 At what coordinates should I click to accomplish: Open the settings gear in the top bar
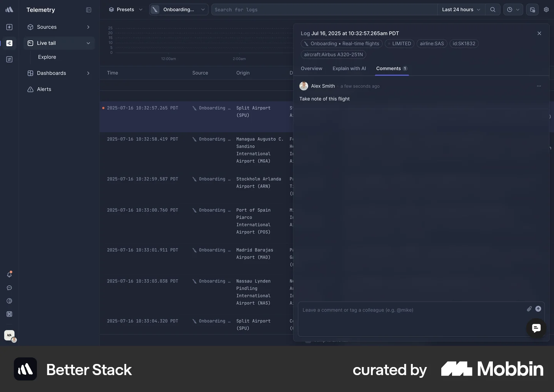[x=546, y=10]
